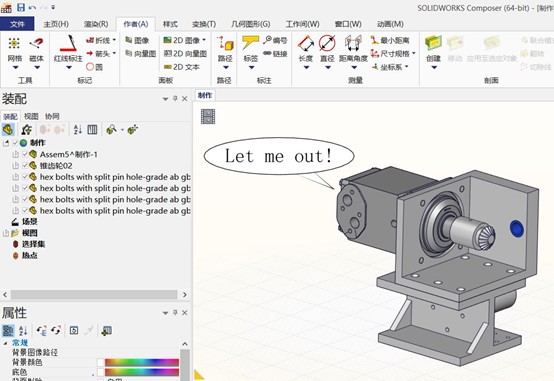This screenshot has width=554, height=381.
Task: Open 装配 panel options dropdown arrow
Action: tap(165, 99)
